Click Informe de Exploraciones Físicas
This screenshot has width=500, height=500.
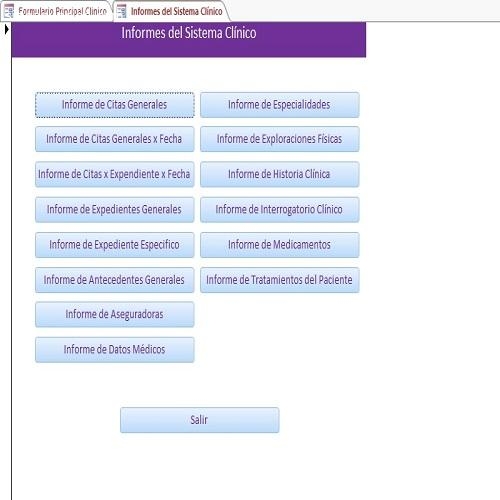coord(280,139)
